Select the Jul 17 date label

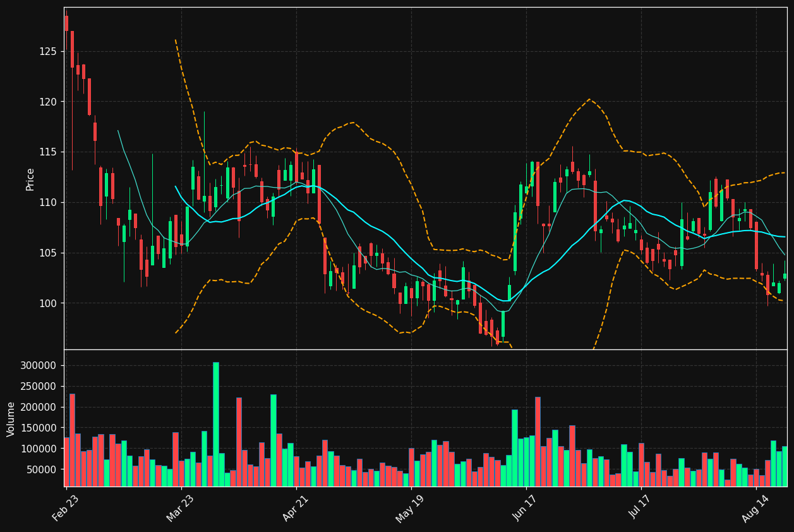coord(641,507)
